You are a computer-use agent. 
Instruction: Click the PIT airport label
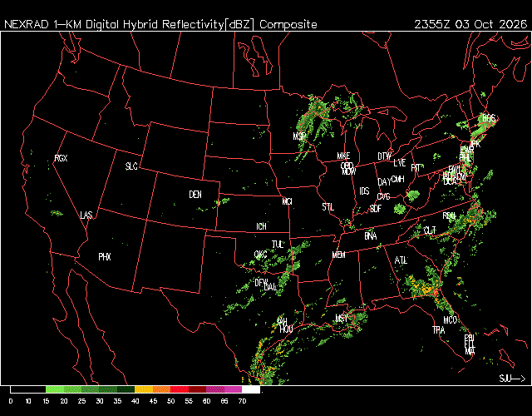point(416,168)
